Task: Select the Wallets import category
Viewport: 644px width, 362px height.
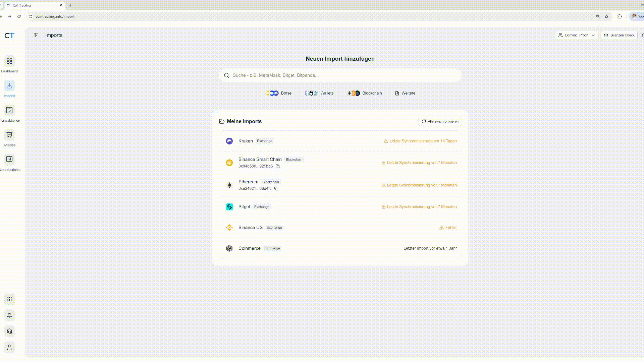Action: click(319, 93)
